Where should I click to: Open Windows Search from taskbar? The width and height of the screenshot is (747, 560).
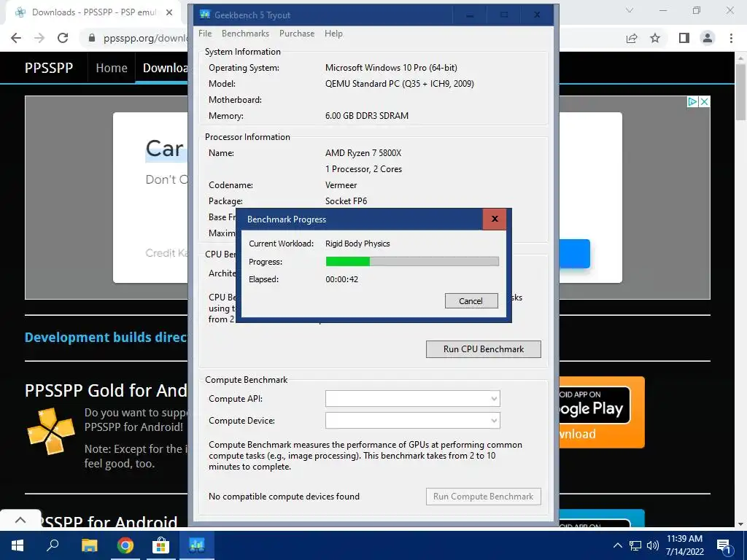click(x=53, y=545)
